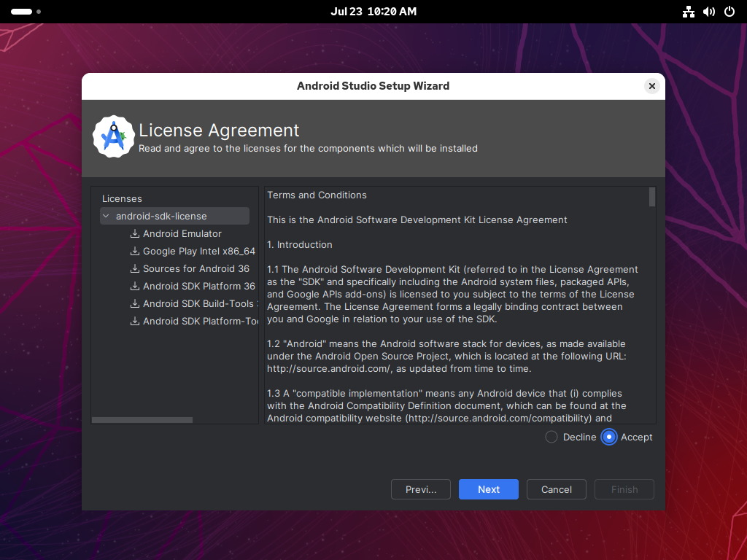Viewport: 747px width, 560px height.
Task: Open the power icon in top bar
Action: coord(729,12)
